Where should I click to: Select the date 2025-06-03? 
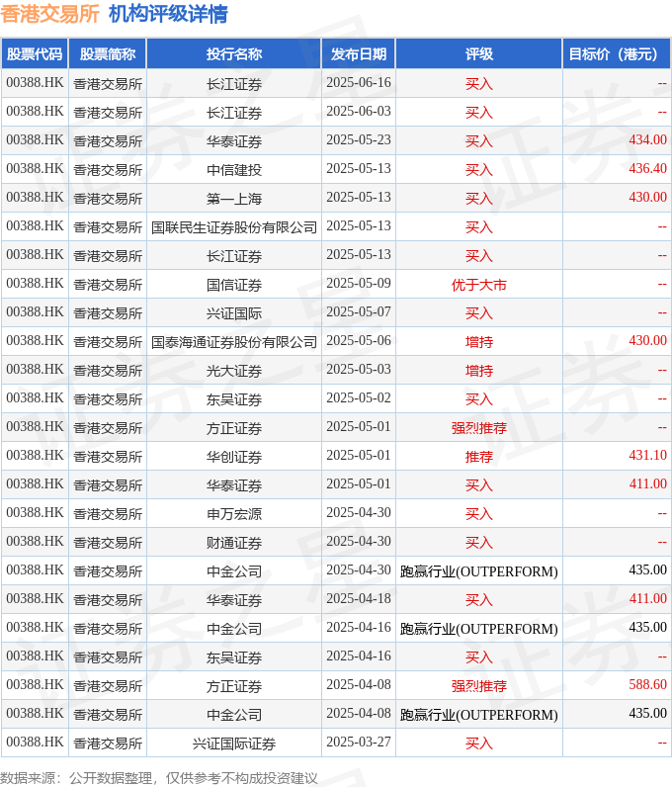point(359,111)
